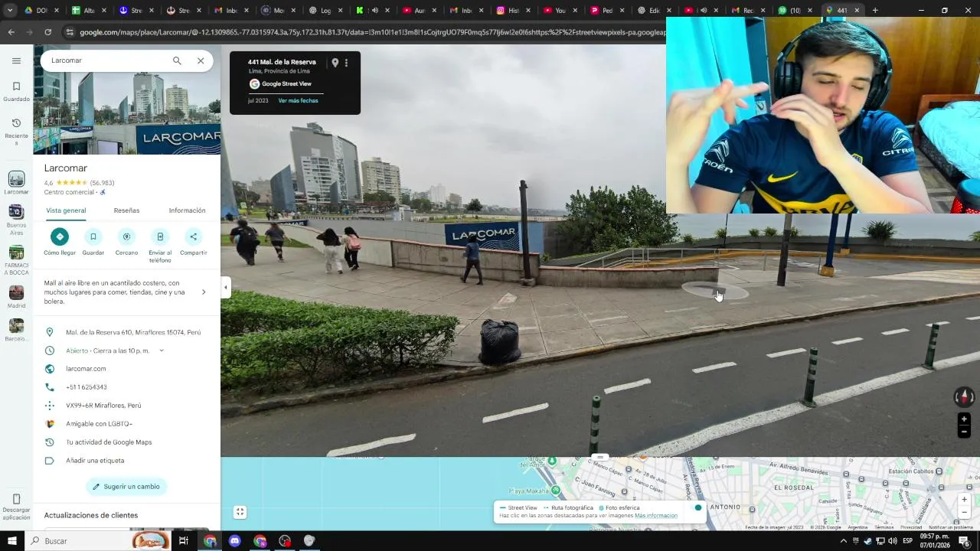
Task: Click the Privacidad footer link
Action: pyautogui.click(x=911, y=527)
